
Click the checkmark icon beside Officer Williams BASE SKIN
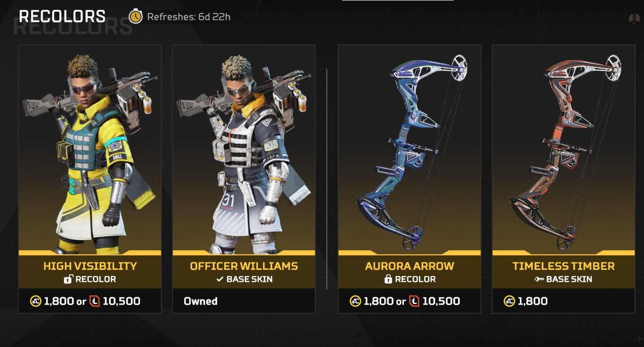click(219, 279)
